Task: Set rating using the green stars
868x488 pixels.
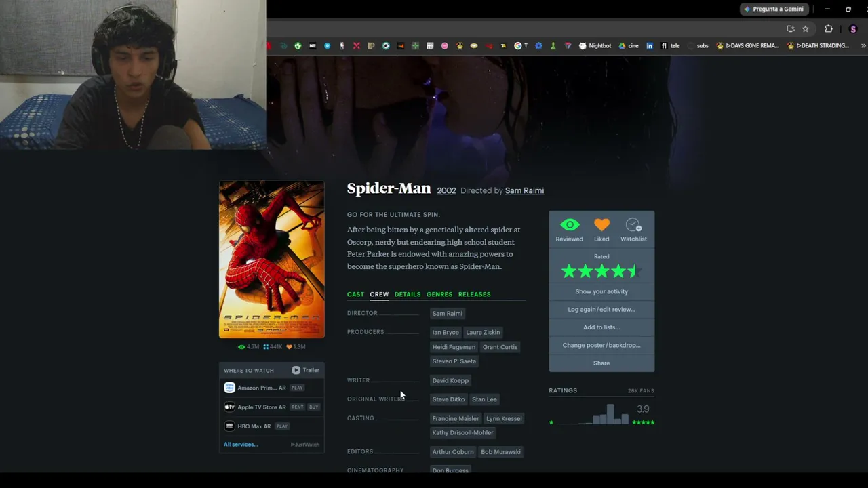Action: tap(601, 272)
